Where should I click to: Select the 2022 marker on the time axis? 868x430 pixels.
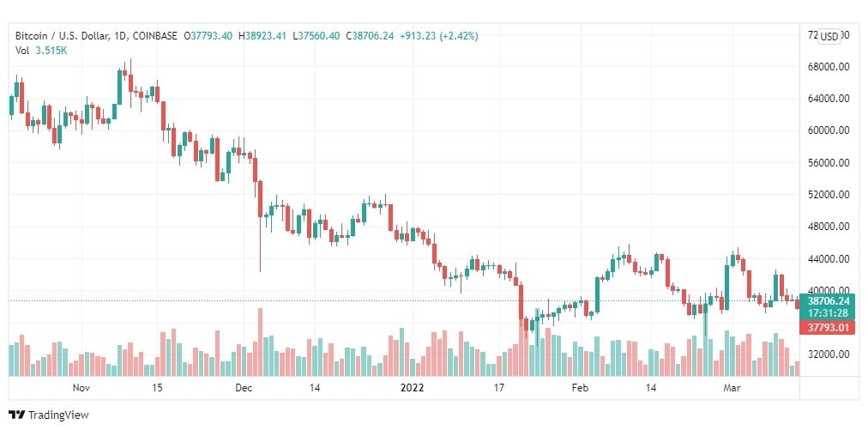point(413,388)
